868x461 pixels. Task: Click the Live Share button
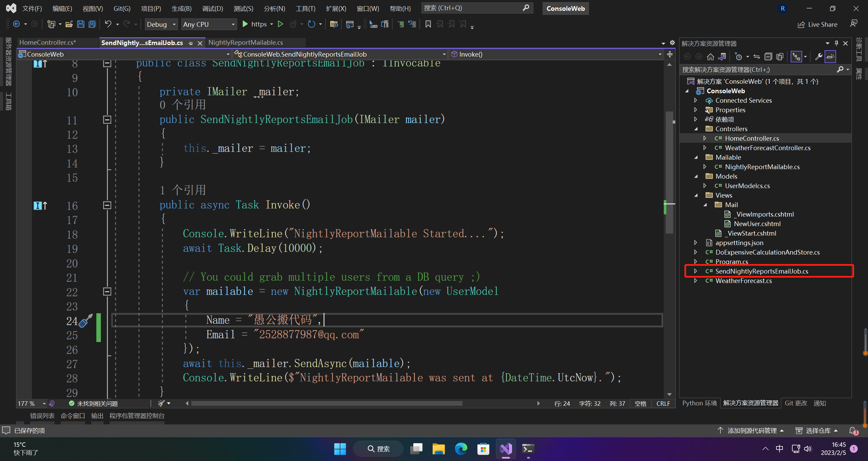817,24
